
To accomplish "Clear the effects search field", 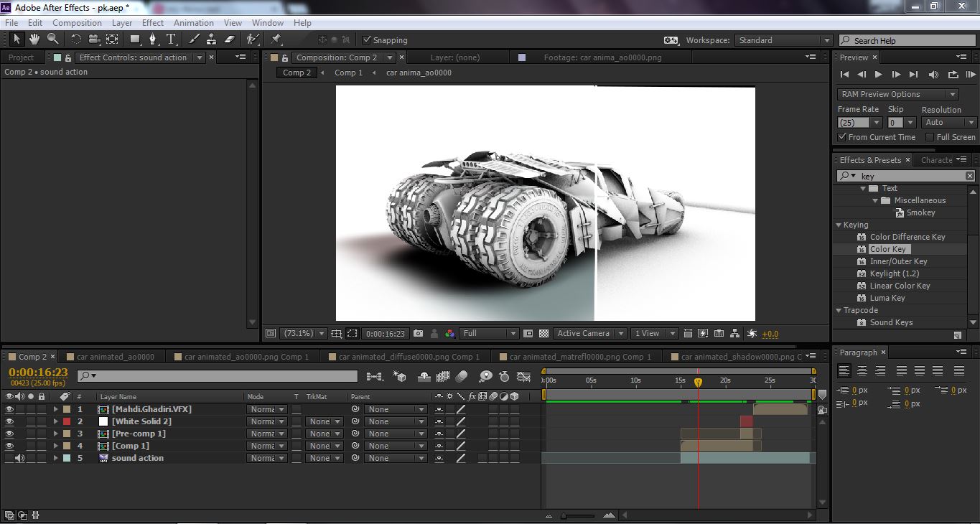I will click(x=970, y=176).
